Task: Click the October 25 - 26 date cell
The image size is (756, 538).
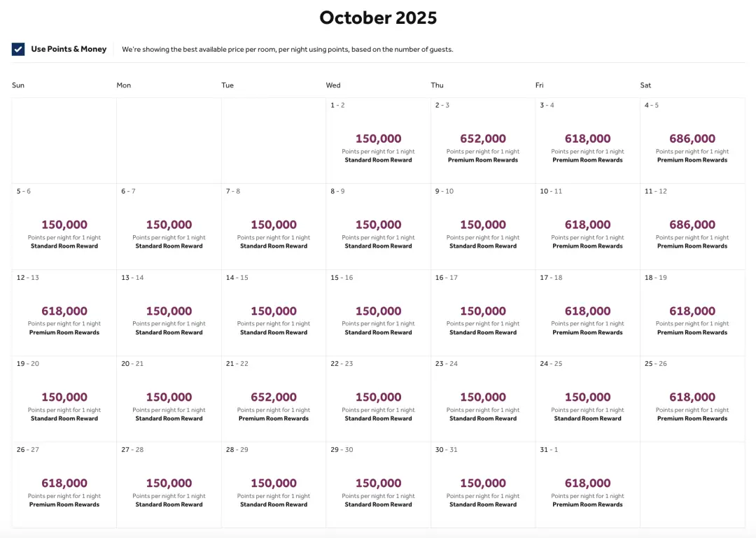Action: (x=692, y=399)
